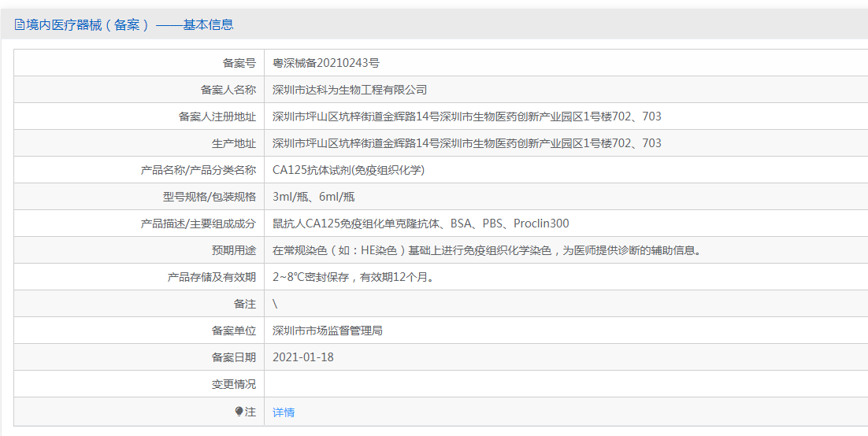Click the lightbulb icon next to 注

pyautogui.click(x=239, y=412)
